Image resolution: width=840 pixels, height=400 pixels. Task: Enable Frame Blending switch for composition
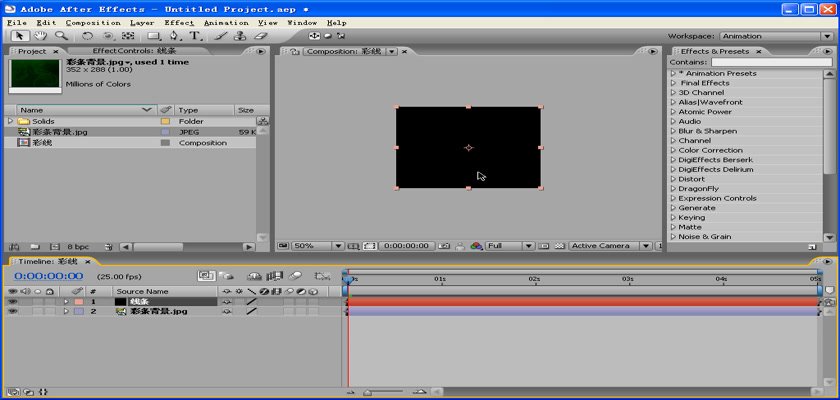coord(275,276)
